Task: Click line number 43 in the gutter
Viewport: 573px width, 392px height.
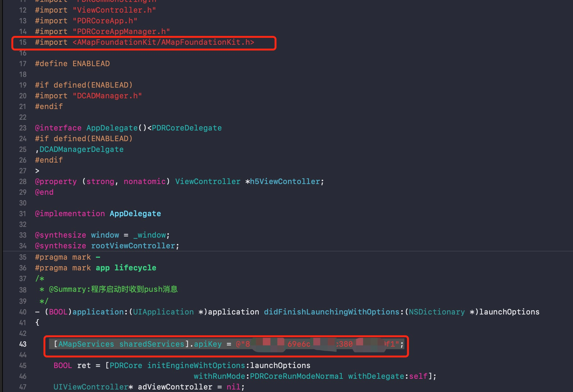Action: click(22, 344)
